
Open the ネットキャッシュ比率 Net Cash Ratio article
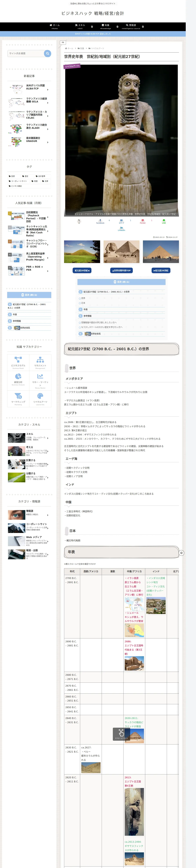pyautogui.click(x=29, y=231)
